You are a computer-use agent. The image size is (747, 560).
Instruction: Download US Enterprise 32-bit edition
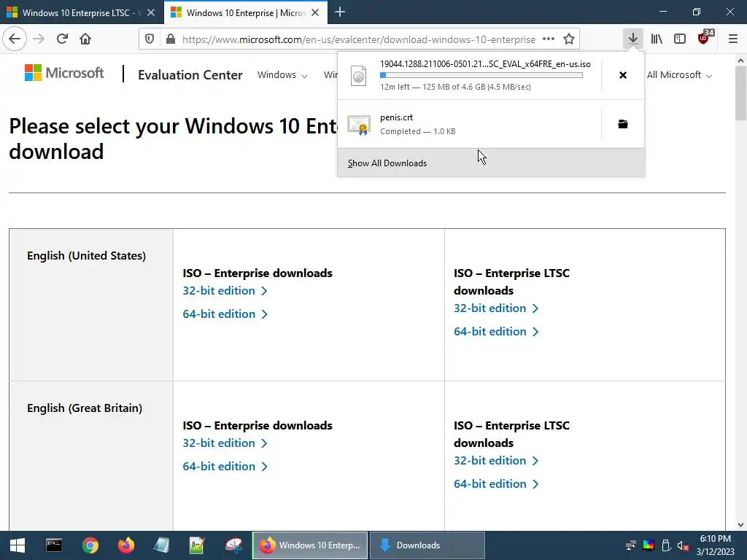[225, 290]
